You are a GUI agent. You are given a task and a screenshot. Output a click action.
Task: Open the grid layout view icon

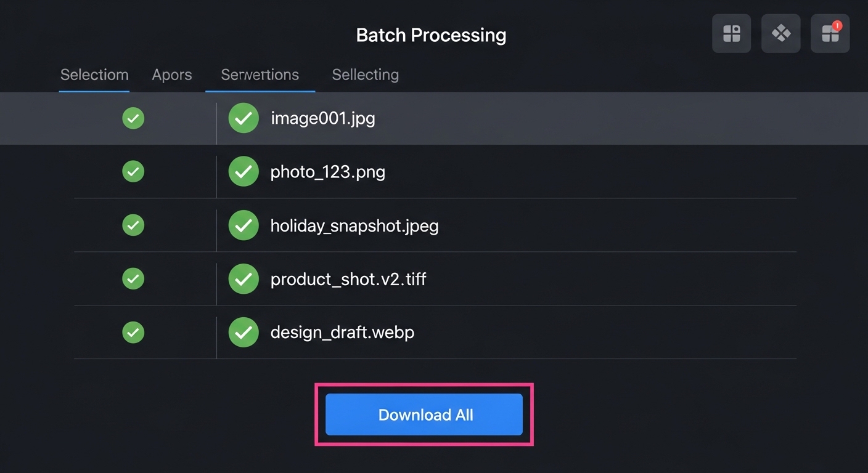point(731,33)
